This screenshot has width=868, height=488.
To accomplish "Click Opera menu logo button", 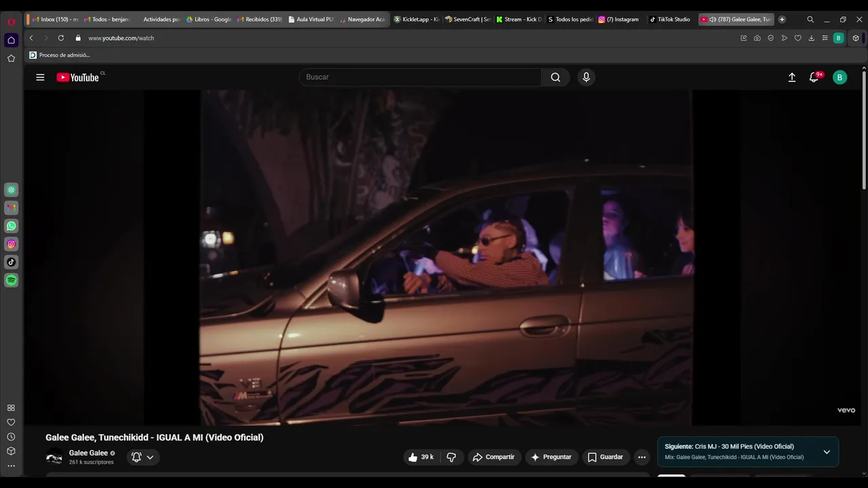I will tap(11, 21).
